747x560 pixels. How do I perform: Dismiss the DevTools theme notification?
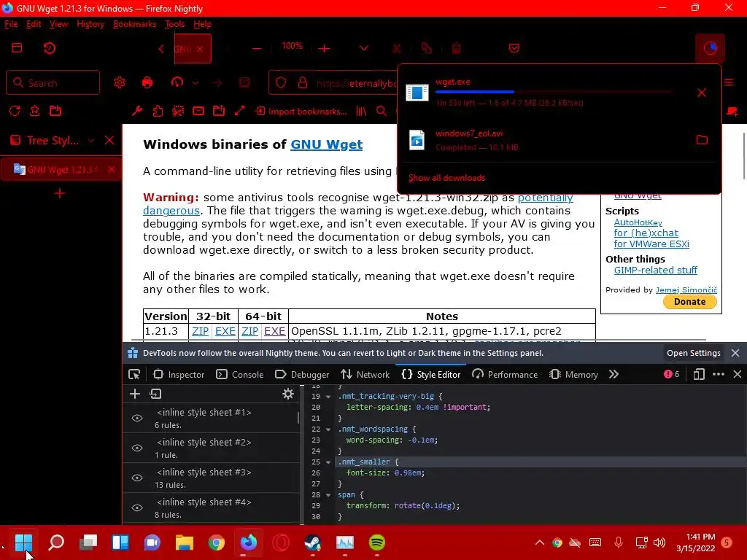click(735, 353)
